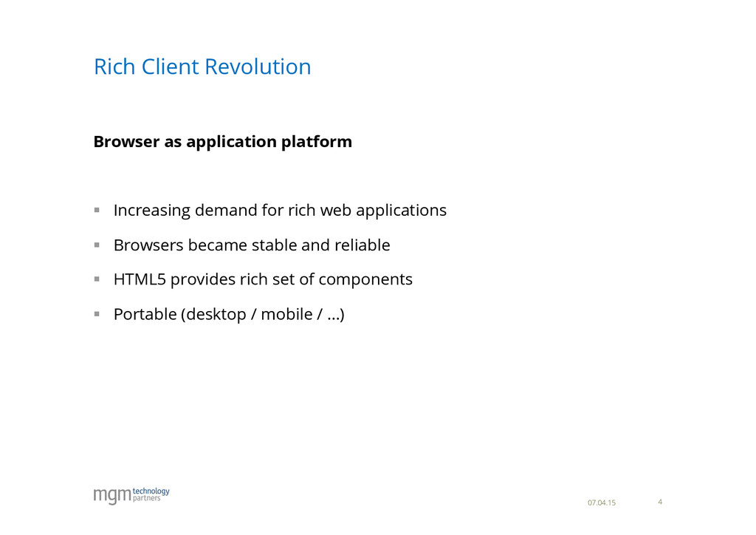This screenshot has width=756, height=535.
Task: Select the 'Browser as application platform' subheading
Action: (x=223, y=142)
